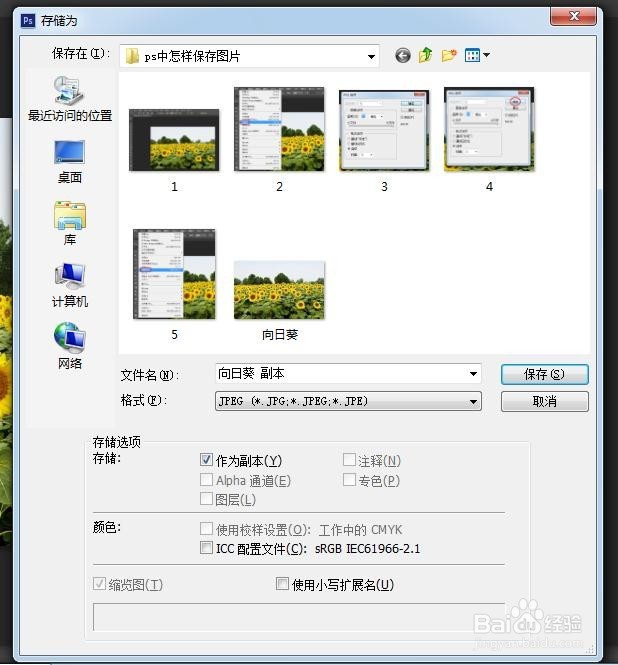
Task: Click the 保存(S) button
Action: (x=544, y=374)
